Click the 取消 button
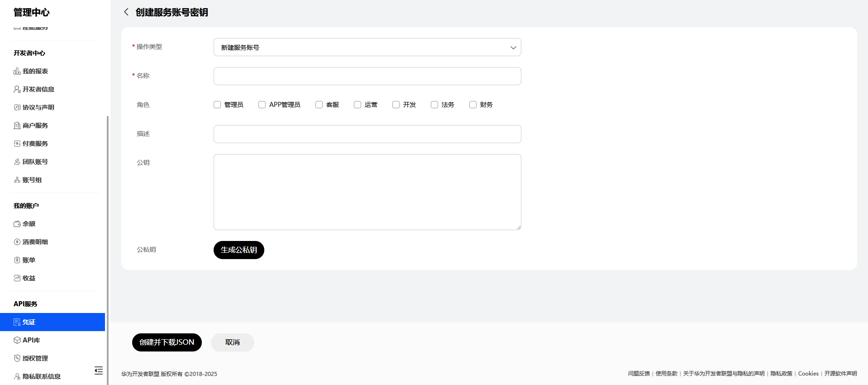Image resolution: width=868 pixels, height=385 pixels. [233, 342]
